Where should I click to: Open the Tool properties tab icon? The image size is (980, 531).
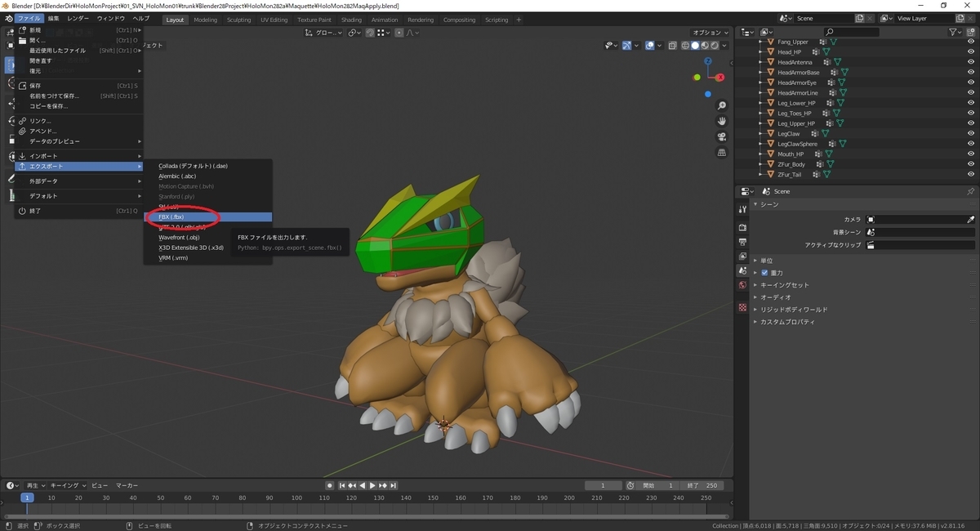coord(742,210)
